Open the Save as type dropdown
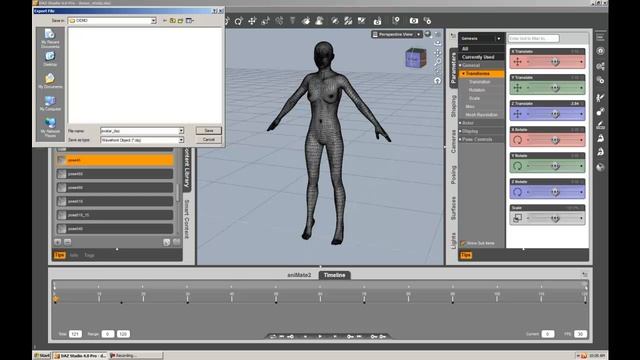The width and height of the screenshot is (640, 360). (x=181, y=140)
